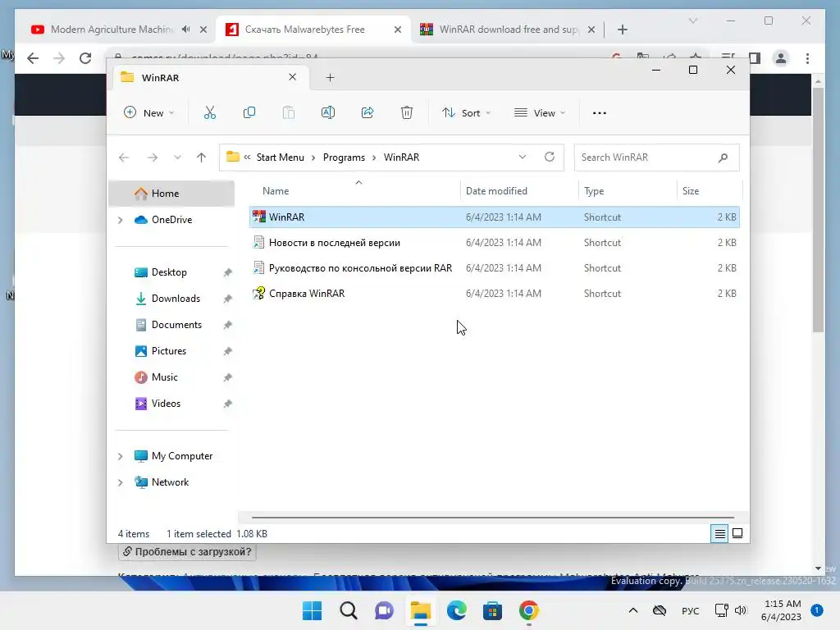Viewport: 840px width, 630px height.
Task: Select Home in navigation pane
Action: [171, 194]
